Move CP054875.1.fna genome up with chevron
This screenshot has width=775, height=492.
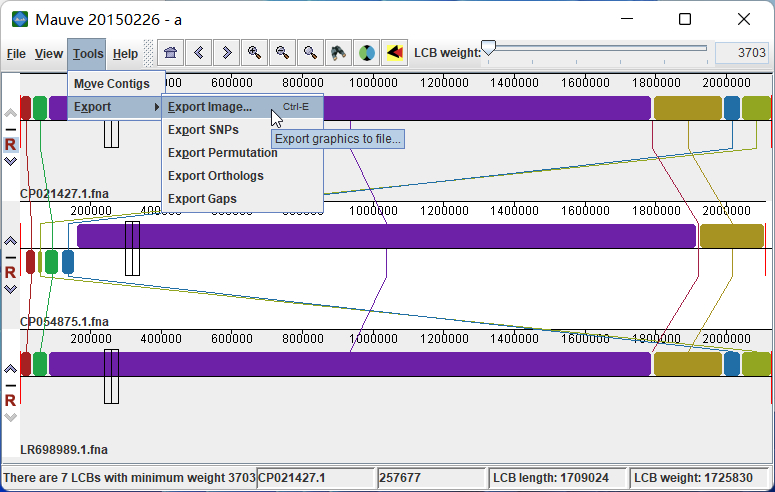[10, 241]
